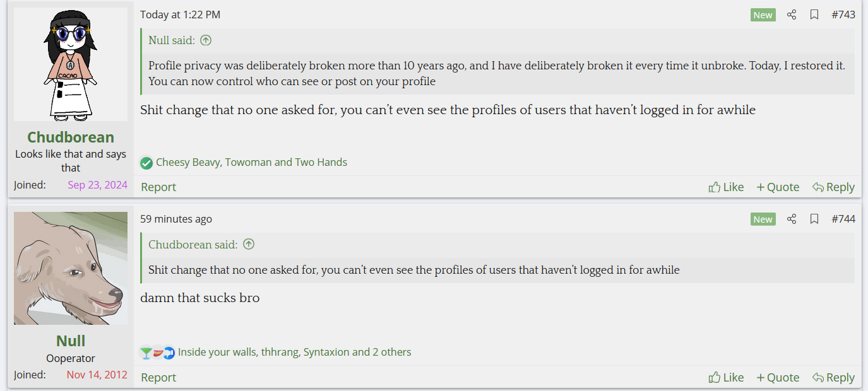The height and width of the screenshot is (391, 868).
Task: Like Chudborean's post
Action: 726,187
